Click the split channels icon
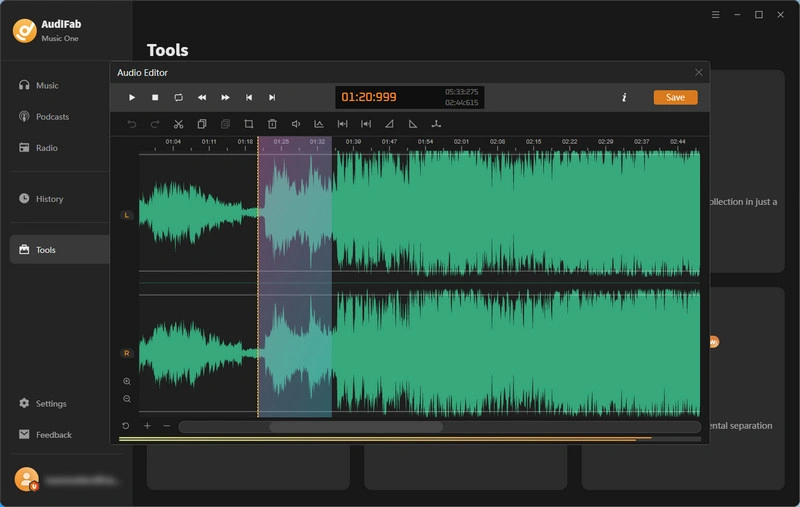 pos(436,124)
